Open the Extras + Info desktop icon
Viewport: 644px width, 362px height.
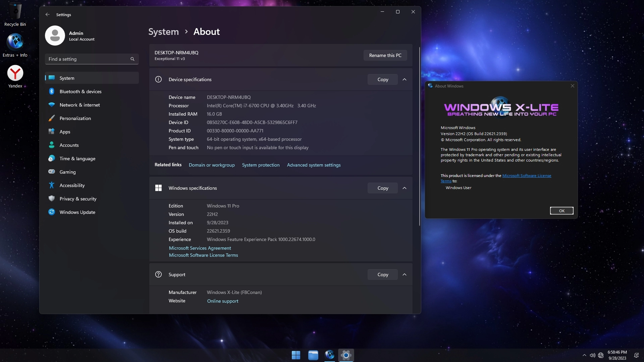[15, 42]
